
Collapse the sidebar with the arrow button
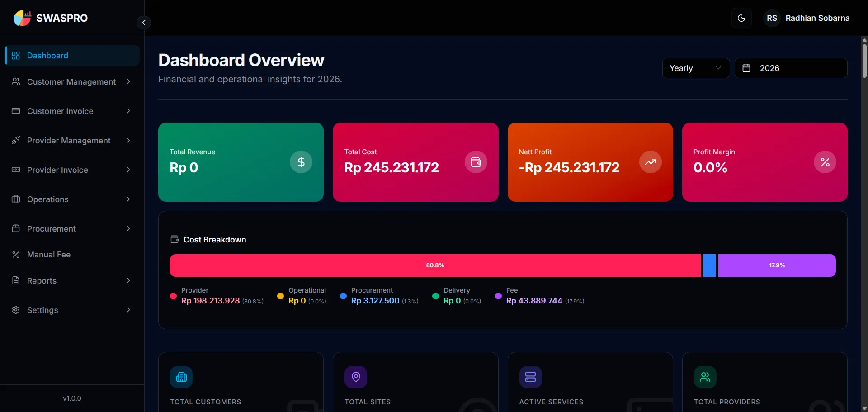pyautogui.click(x=144, y=23)
